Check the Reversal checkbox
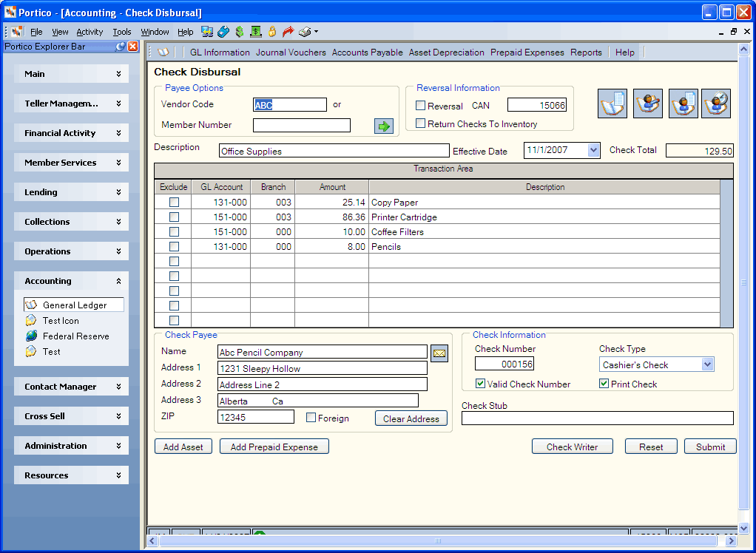The width and height of the screenshot is (756, 553). point(420,106)
